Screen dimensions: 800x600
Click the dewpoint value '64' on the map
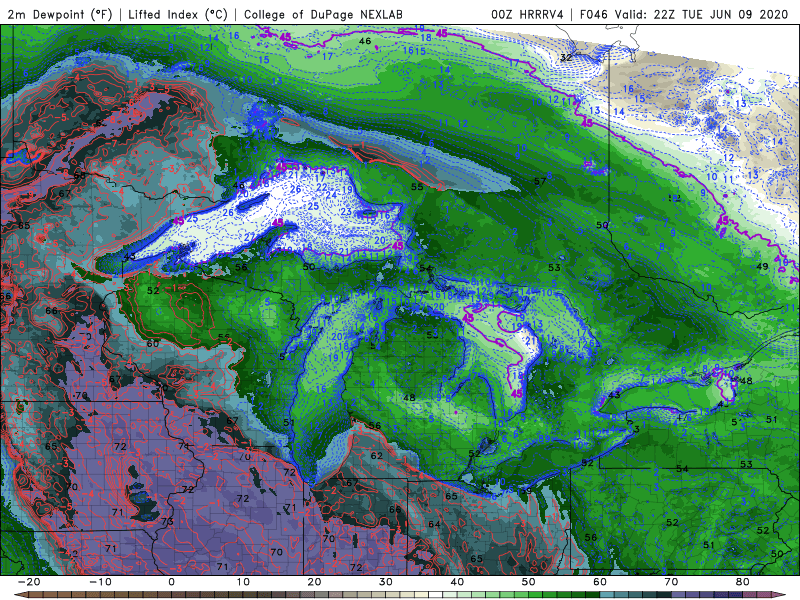coord(434,524)
